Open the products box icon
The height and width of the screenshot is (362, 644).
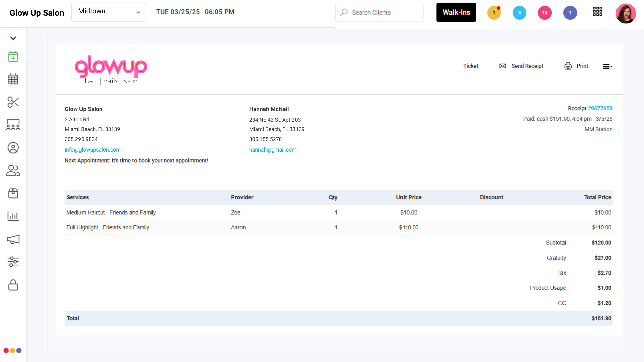[13, 193]
